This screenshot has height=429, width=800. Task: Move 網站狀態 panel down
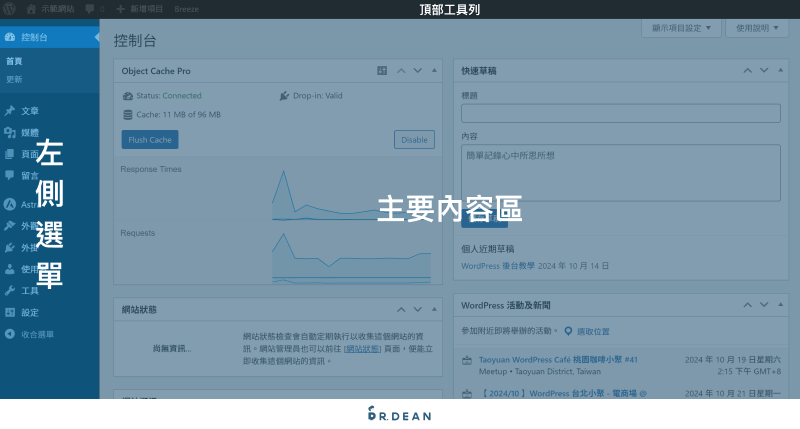coord(417,310)
